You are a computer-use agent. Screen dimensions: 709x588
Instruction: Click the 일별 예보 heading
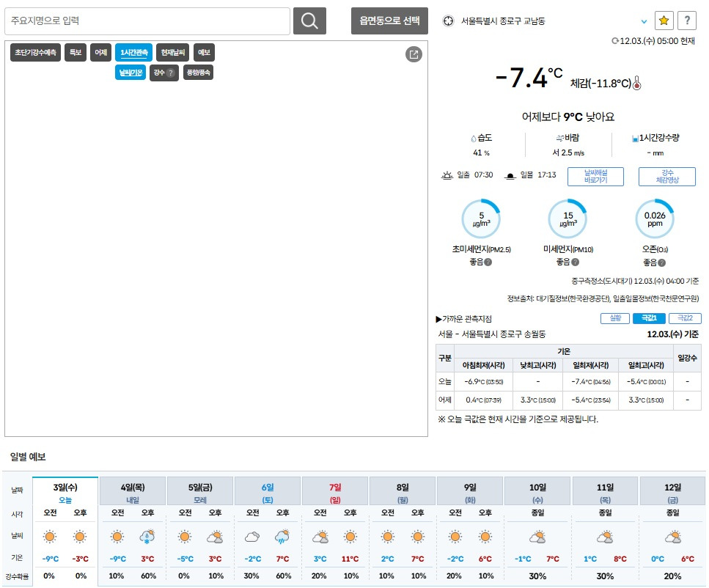(x=28, y=457)
